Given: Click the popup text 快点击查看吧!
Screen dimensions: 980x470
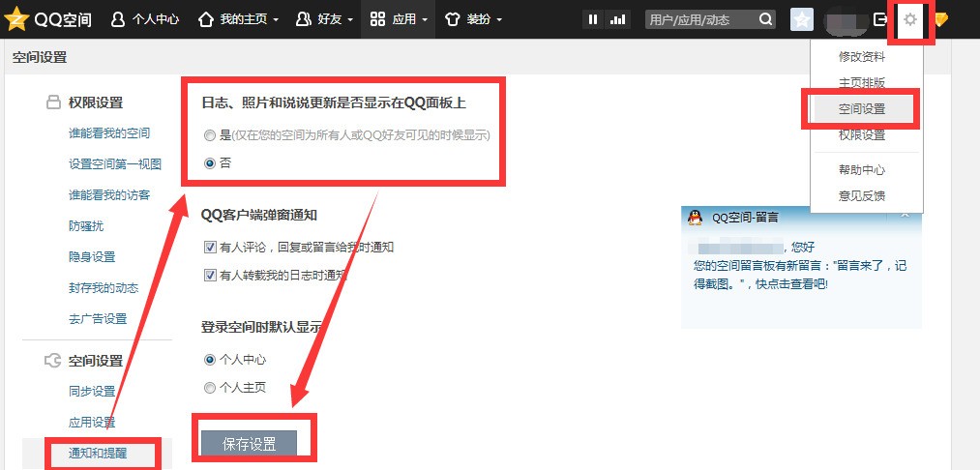Looking at the screenshot, I should [792, 283].
